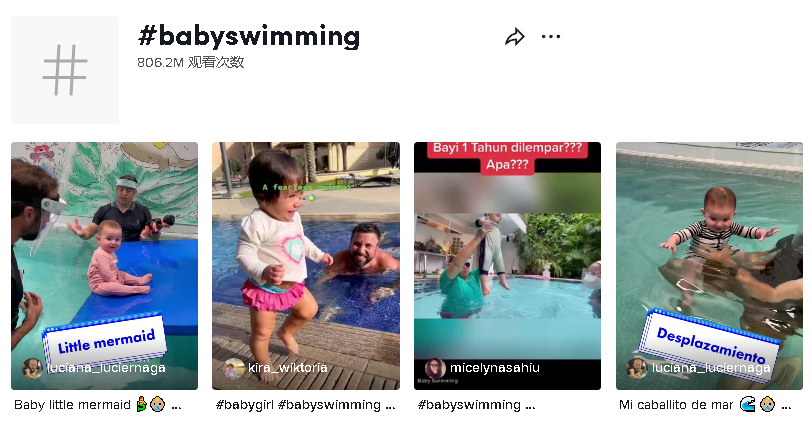Click the #babygirl #babyswimming caption
The height and width of the screenshot is (421, 812).
(298, 405)
